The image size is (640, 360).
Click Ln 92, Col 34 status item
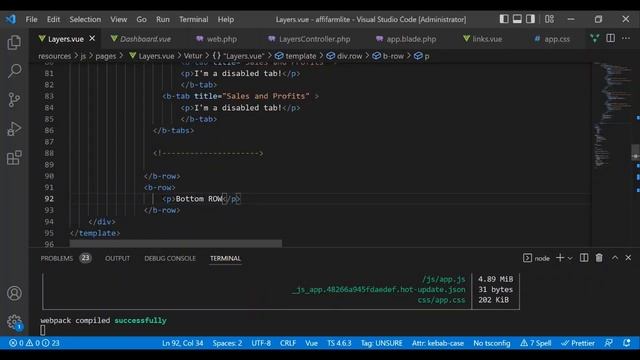click(182, 343)
